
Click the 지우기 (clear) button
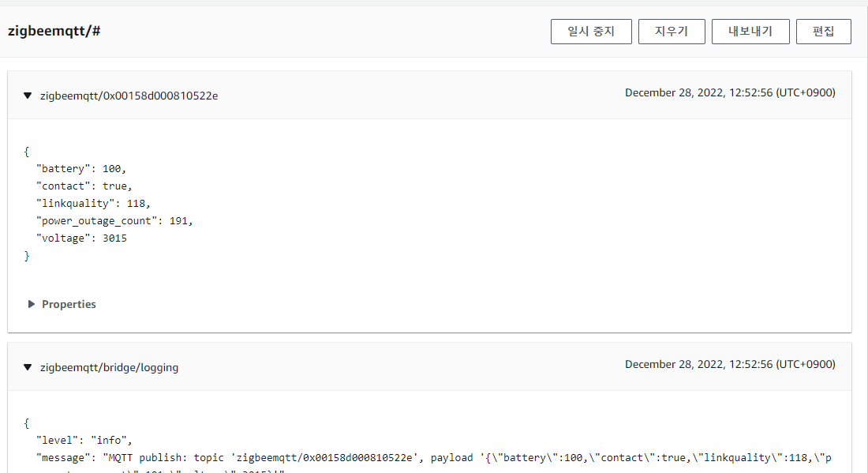pos(672,32)
